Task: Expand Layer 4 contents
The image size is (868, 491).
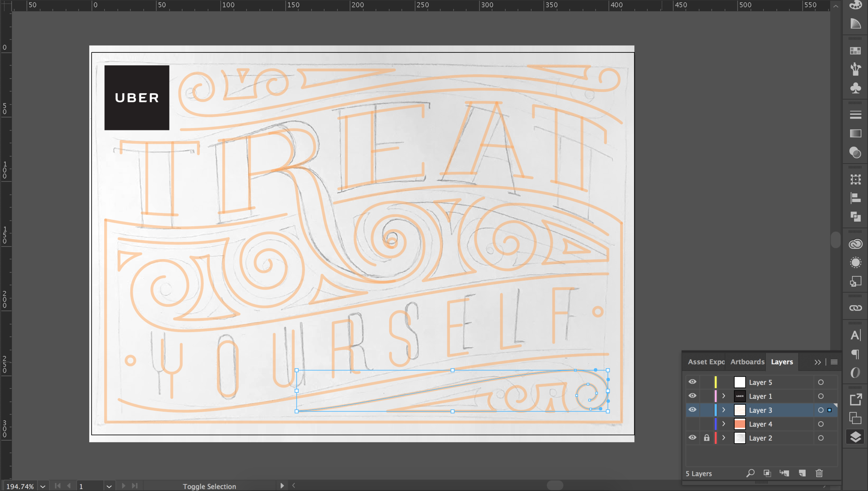Action: [724, 424]
